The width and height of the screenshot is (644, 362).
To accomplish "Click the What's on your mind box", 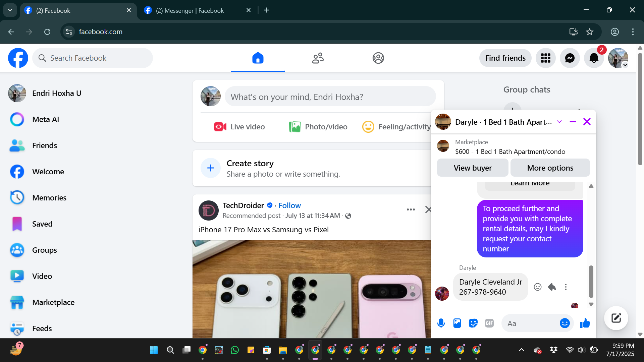I will pyautogui.click(x=330, y=97).
